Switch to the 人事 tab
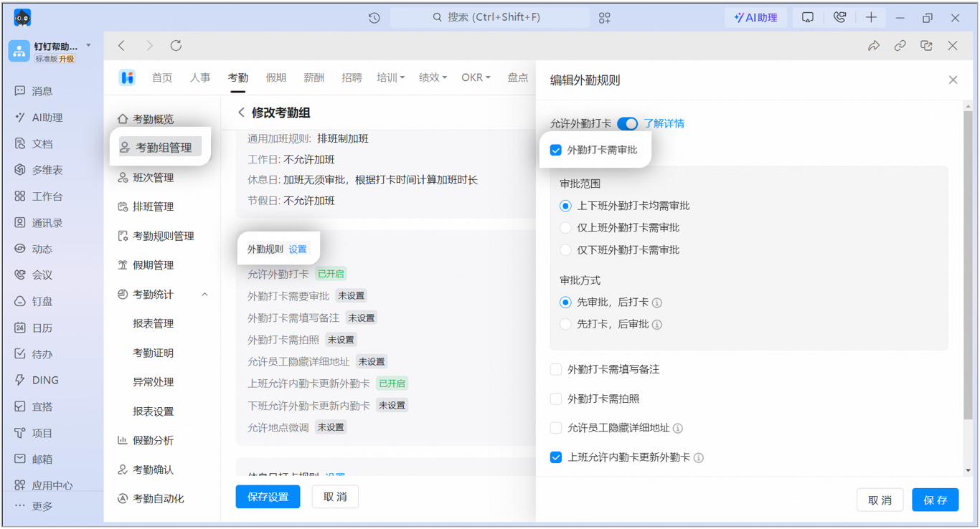This screenshot has height=529, width=980. tap(200, 77)
